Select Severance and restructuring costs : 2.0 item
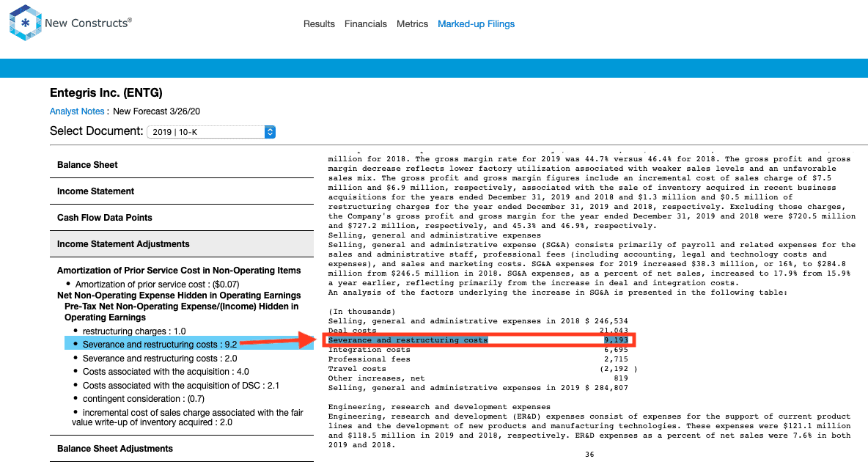Screen dimensions: 868x470 [x=159, y=358]
